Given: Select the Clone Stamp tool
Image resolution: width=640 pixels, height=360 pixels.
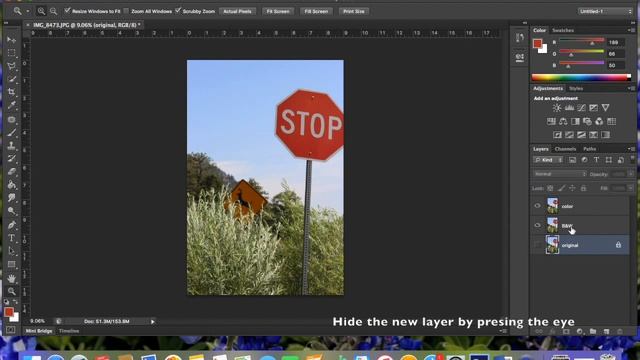Looking at the screenshot, I should pyautogui.click(x=11, y=145).
